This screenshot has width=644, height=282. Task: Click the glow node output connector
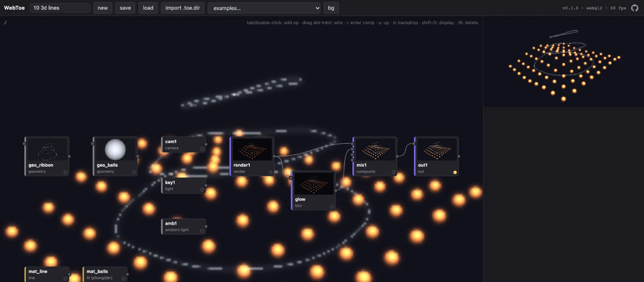coord(336,191)
